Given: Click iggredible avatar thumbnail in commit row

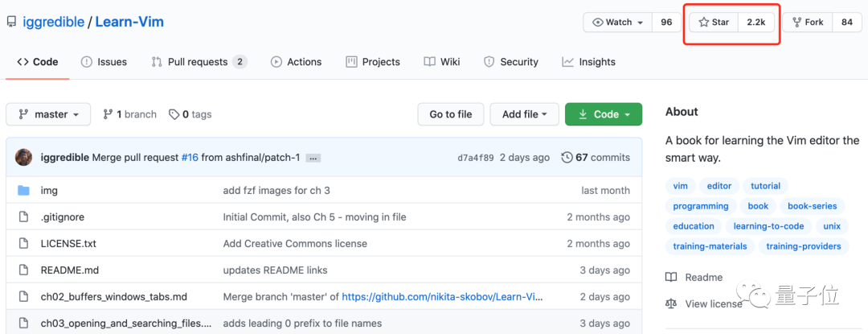Looking at the screenshot, I should 23,158.
